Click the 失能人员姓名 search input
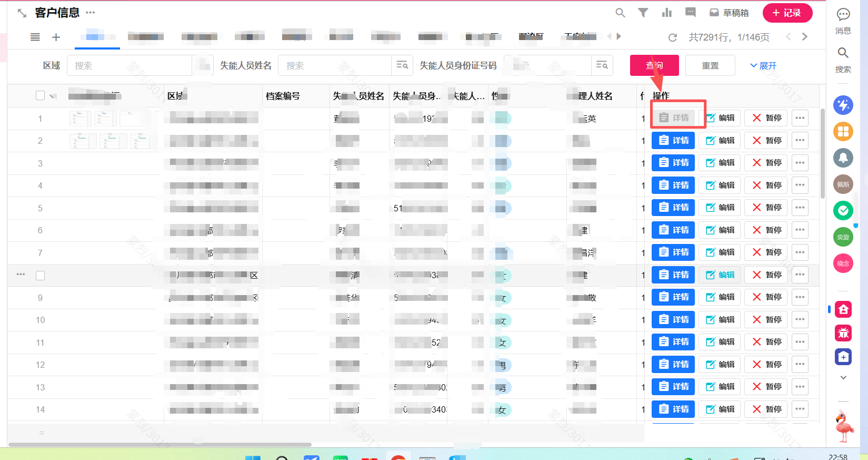The width and height of the screenshot is (868, 460). coord(335,65)
